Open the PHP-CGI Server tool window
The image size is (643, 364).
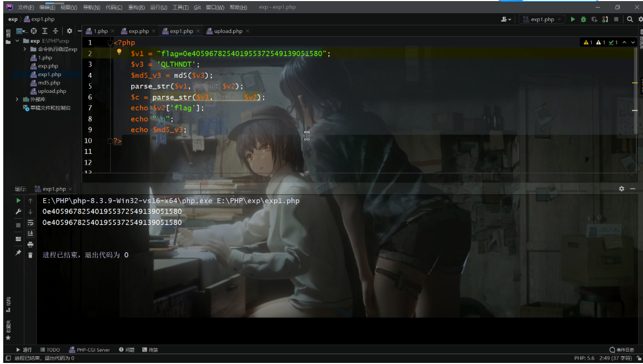tap(90, 349)
